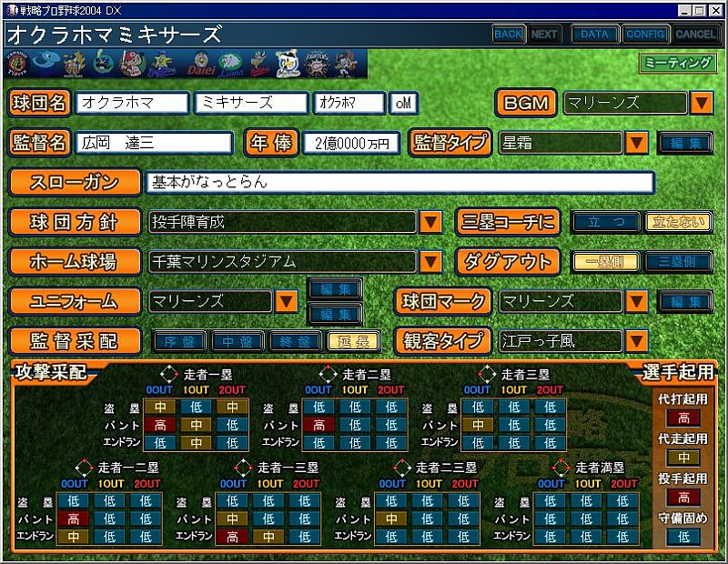This screenshot has height=564, width=728.
Task: Click the 年俸 salary field
Action: click(351, 143)
